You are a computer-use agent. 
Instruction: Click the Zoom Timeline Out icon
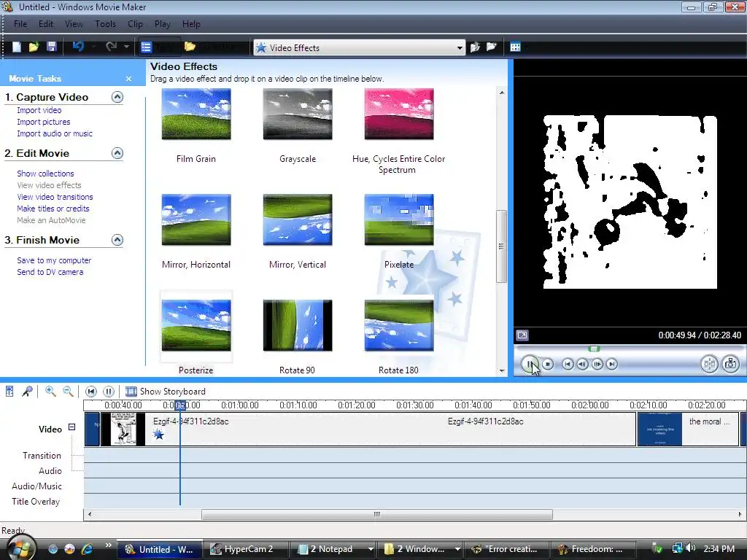click(68, 392)
